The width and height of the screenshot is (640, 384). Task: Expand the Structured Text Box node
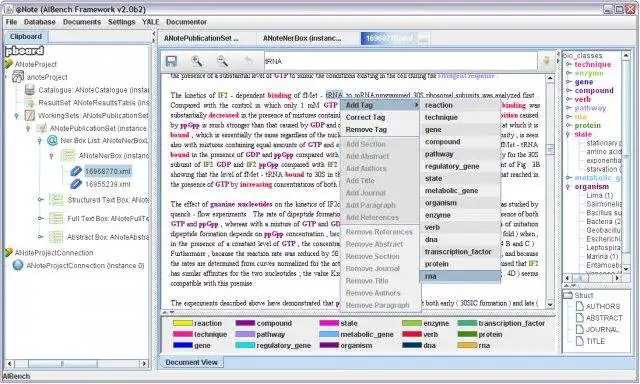40,200
